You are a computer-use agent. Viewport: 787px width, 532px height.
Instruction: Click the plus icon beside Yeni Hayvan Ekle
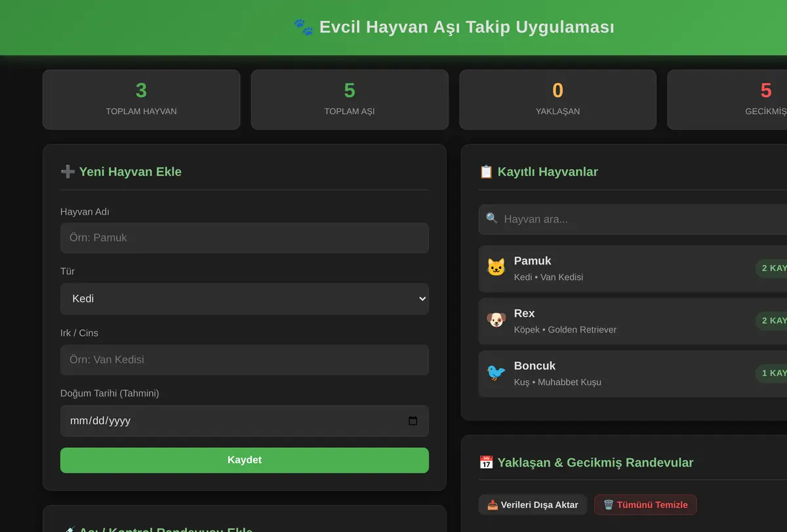coord(68,172)
